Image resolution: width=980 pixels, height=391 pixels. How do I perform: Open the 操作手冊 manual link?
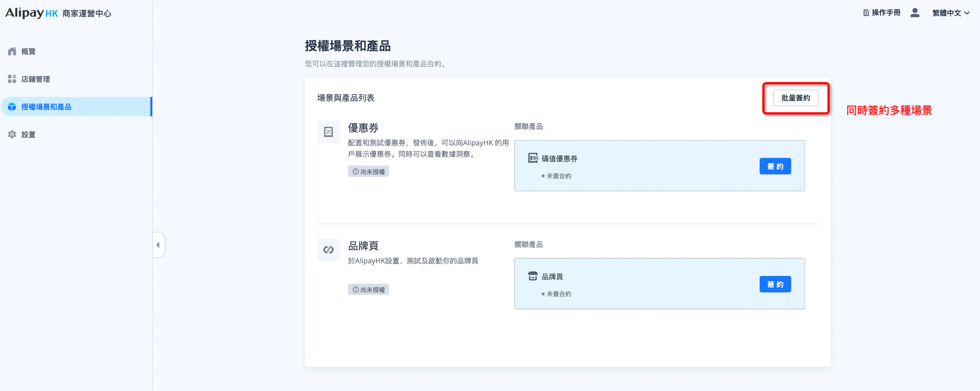(886, 13)
